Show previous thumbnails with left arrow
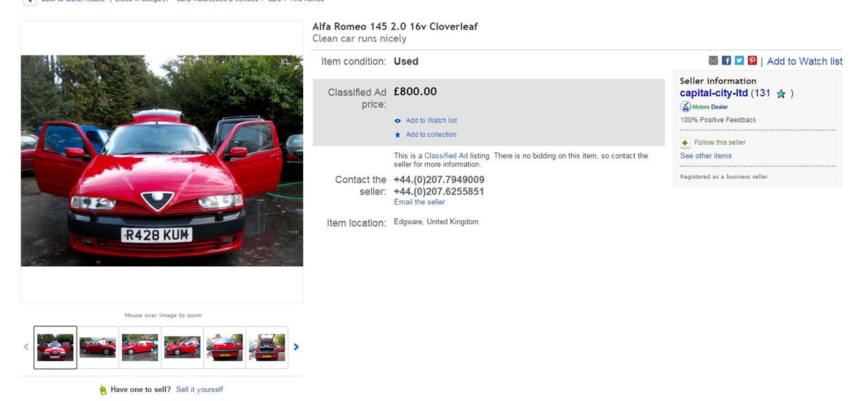Image resolution: width=868 pixels, height=401 pixels. (26, 347)
